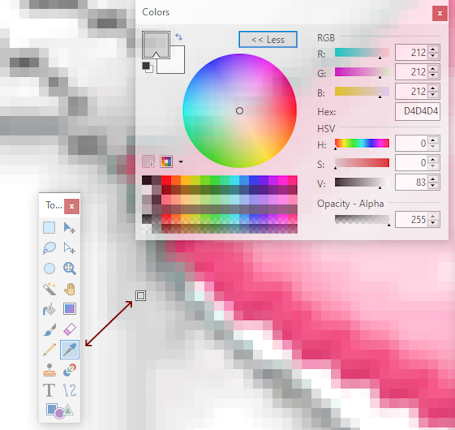This screenshot has height=430, width=455.
Task: Open the palette management icon
Action: tap(166, 162)
